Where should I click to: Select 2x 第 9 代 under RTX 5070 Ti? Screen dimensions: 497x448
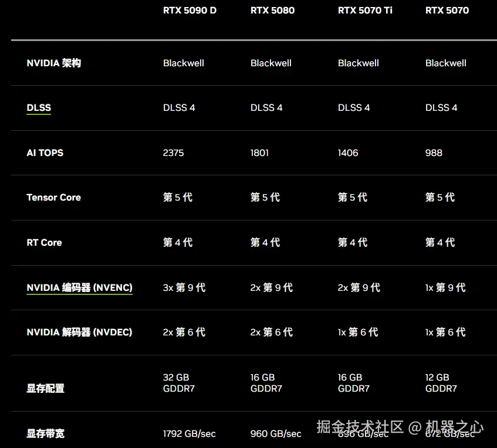tap(359, 288)
